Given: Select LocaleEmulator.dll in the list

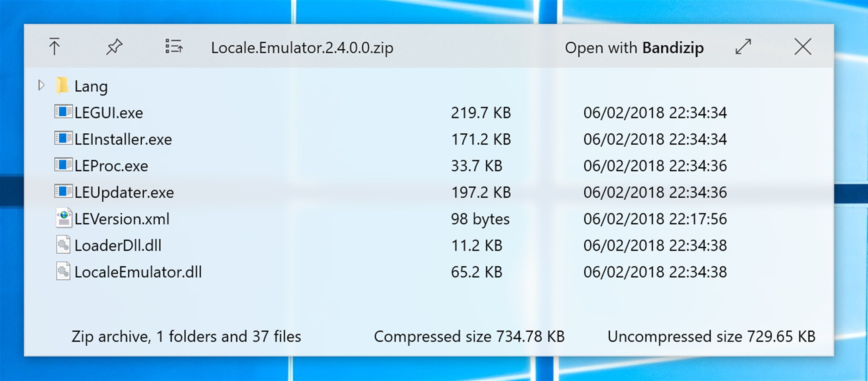Looking at the screenshot, I should coord(138,272).
